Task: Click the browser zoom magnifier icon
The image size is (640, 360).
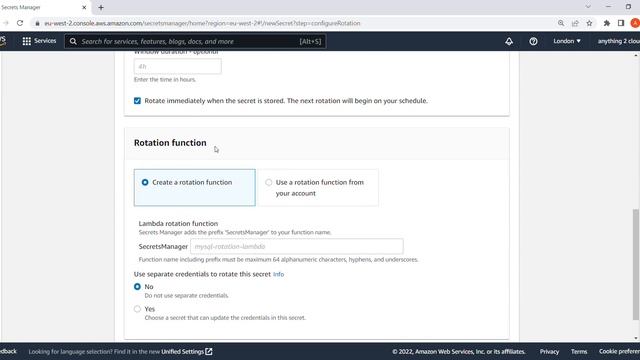Action: pyautogui.click(x=561, y=23)
